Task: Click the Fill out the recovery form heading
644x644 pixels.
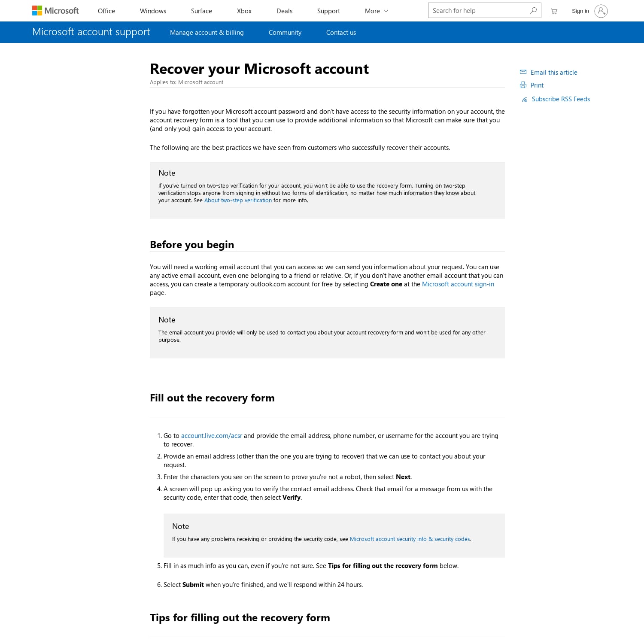Action: 212,398
